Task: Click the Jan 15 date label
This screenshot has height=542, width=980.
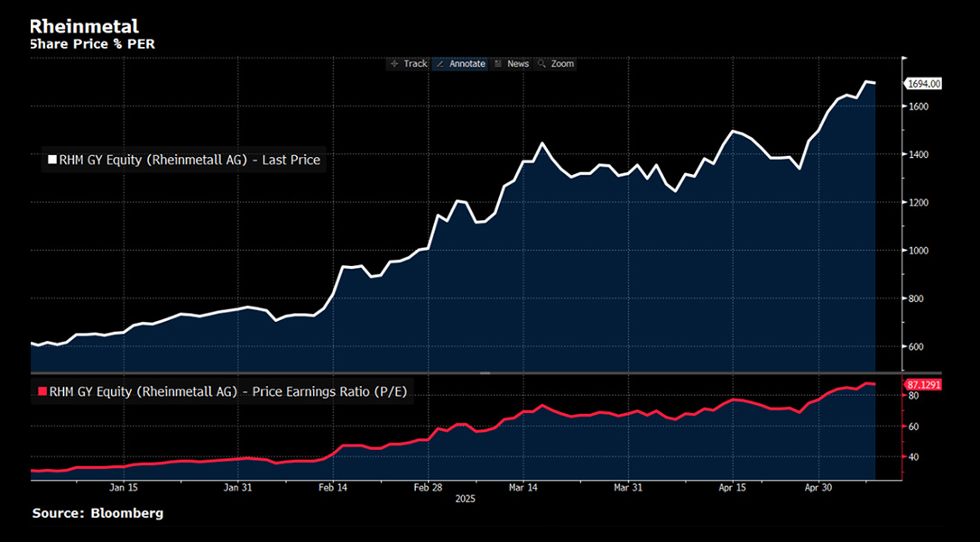Action: (123, 487)
